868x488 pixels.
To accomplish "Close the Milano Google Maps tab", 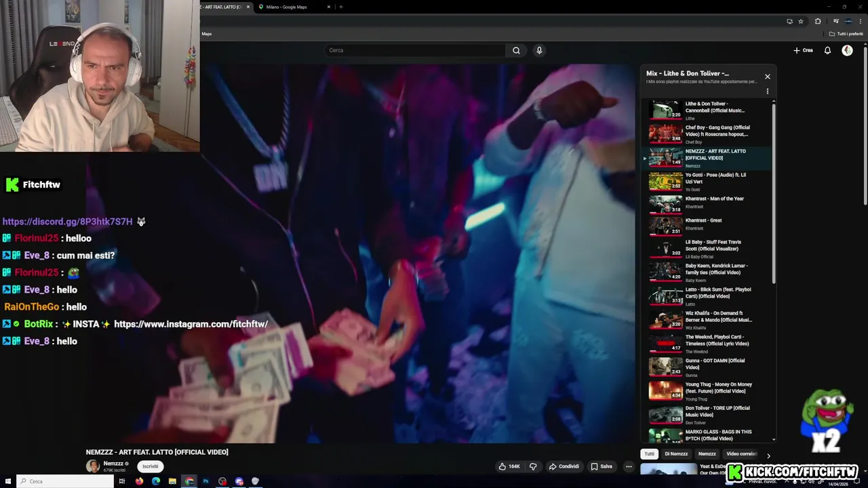I will pos(329,7).
